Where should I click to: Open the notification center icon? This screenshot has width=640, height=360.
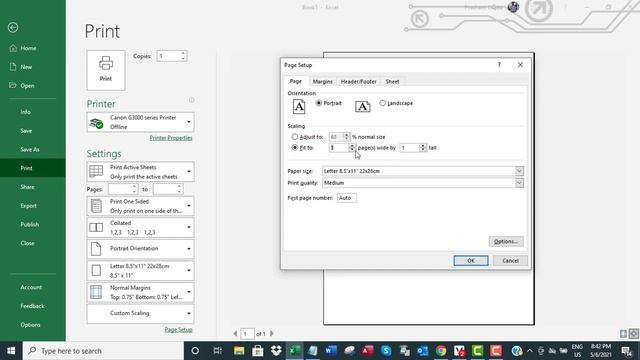tap(627, 351)
